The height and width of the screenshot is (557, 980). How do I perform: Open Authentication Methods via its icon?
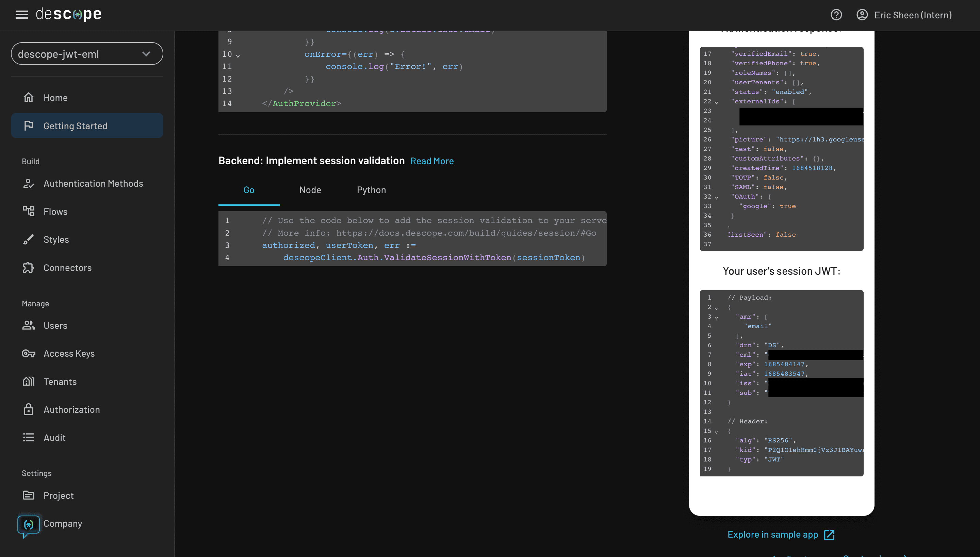click(x=29, y=183)
